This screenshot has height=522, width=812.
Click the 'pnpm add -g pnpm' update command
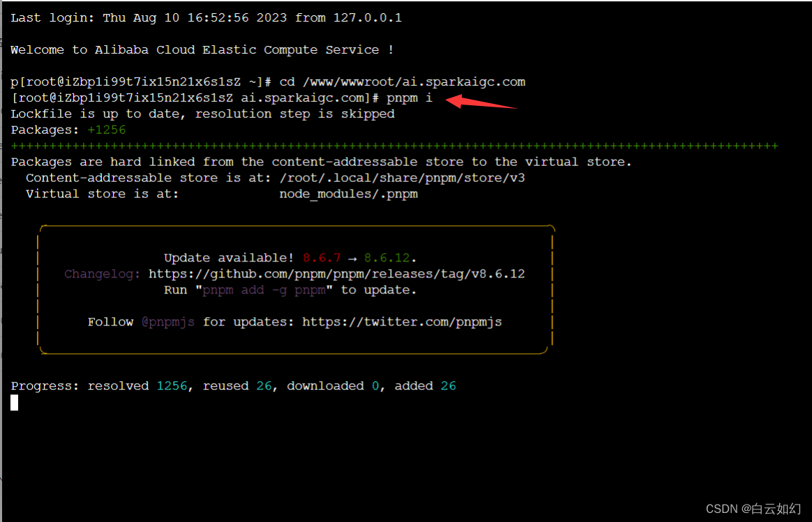(264, 290)
